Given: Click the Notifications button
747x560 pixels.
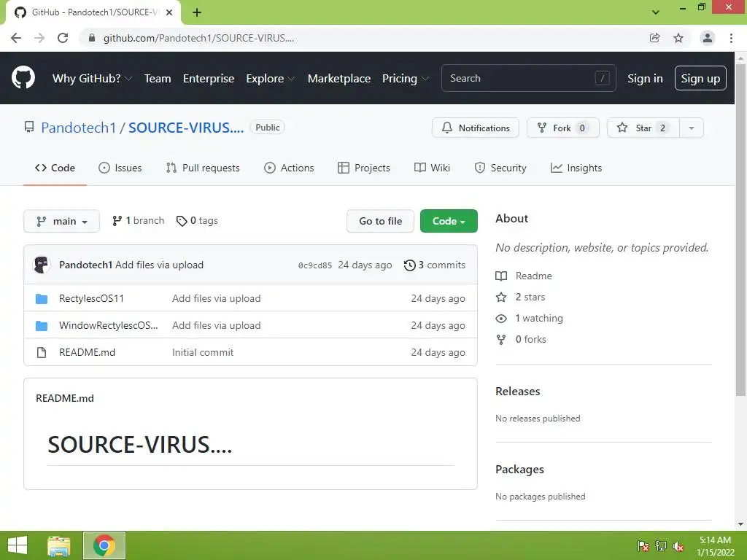Looking at the screenshot, I should click(x=476, y=128).
